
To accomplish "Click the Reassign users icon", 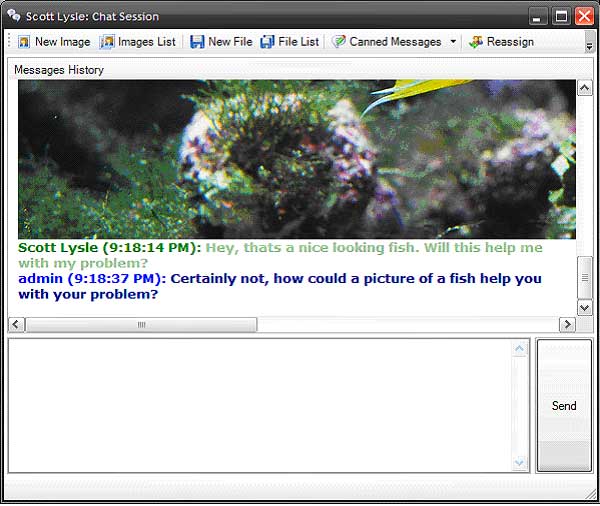I will pos(476,42).
